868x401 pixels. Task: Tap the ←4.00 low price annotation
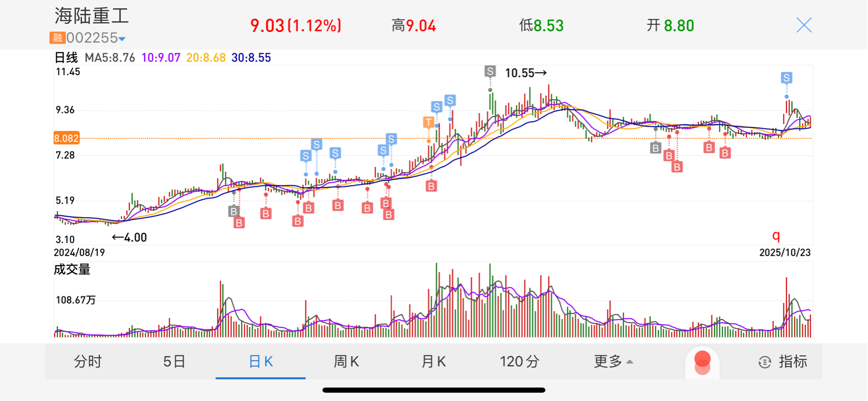coord(129,238)
